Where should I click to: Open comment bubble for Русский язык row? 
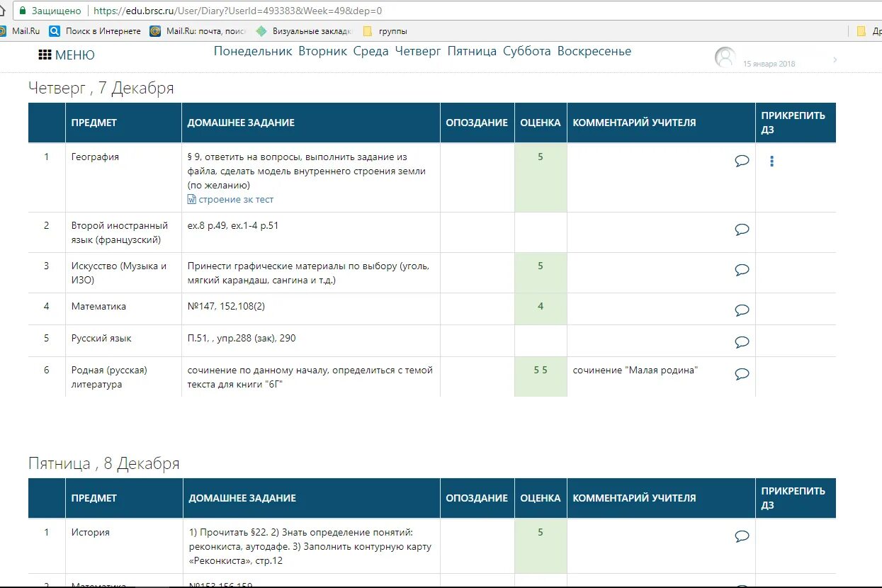tap(742, 341)
